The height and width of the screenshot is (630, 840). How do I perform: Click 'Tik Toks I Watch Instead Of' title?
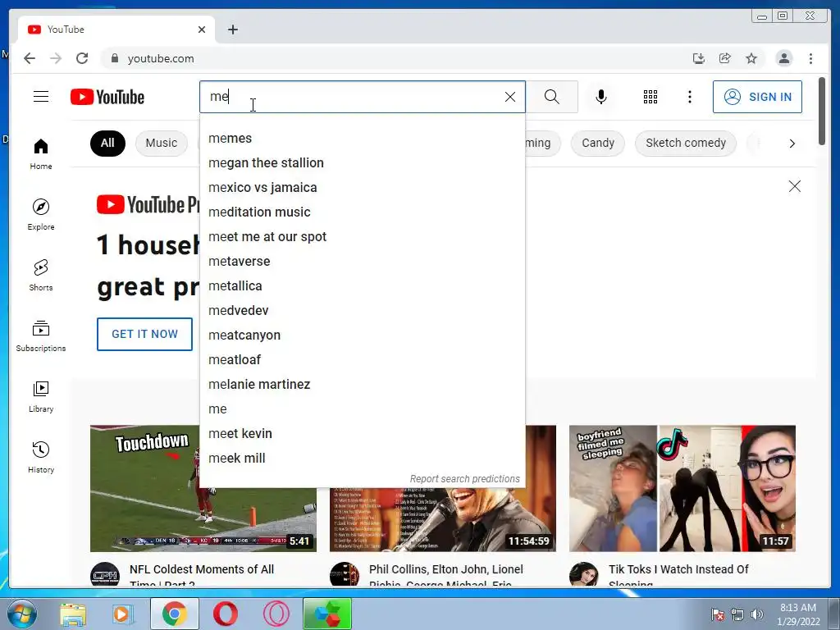(x=678, y=569)
